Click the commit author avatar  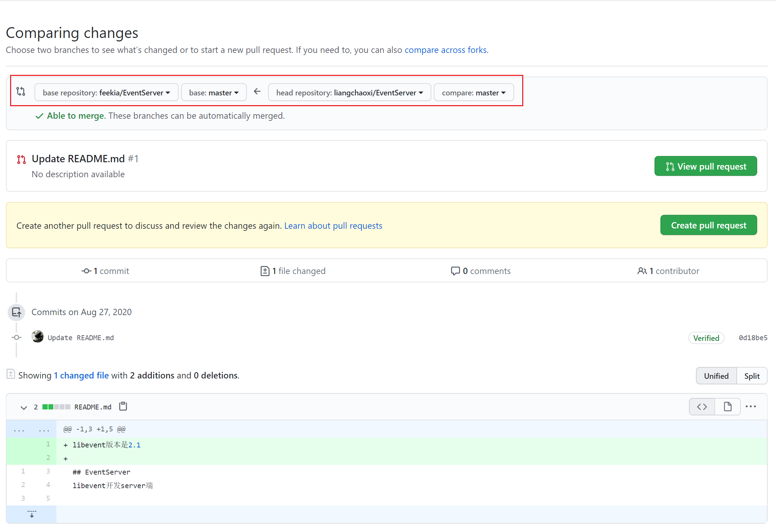tap(38, 337)
